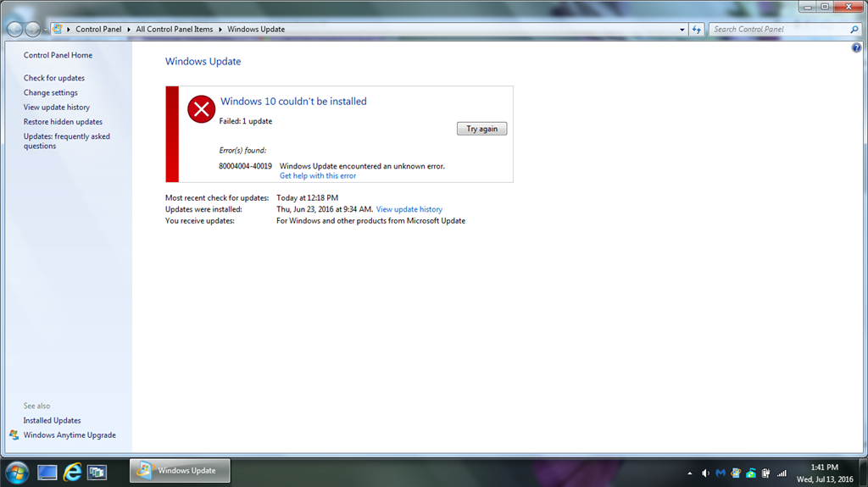The height and width of the screenshot is (487, 868).
Task: Go to Control Panel Home
Action: click(58, 55)
